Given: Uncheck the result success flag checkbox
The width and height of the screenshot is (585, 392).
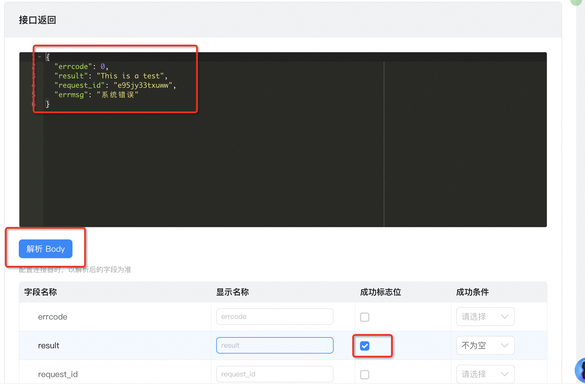Looking at the screenshot, I should (x=365, y=346).
